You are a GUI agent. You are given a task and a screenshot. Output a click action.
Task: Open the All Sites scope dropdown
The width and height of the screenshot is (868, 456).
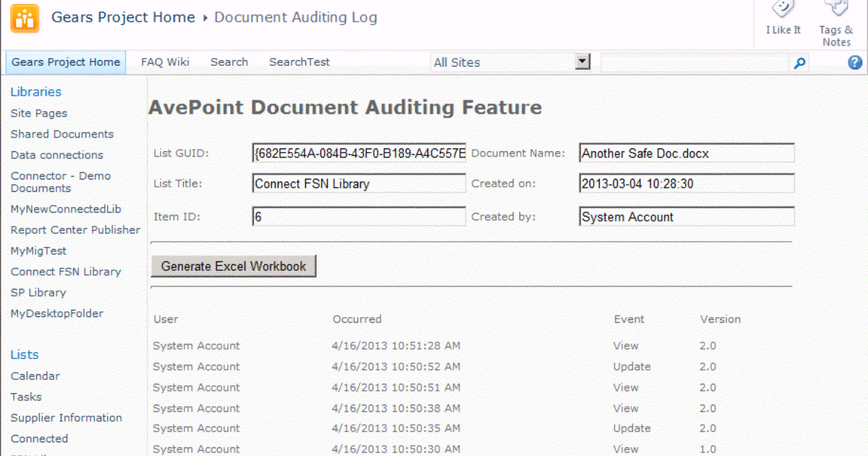[583, 62]
